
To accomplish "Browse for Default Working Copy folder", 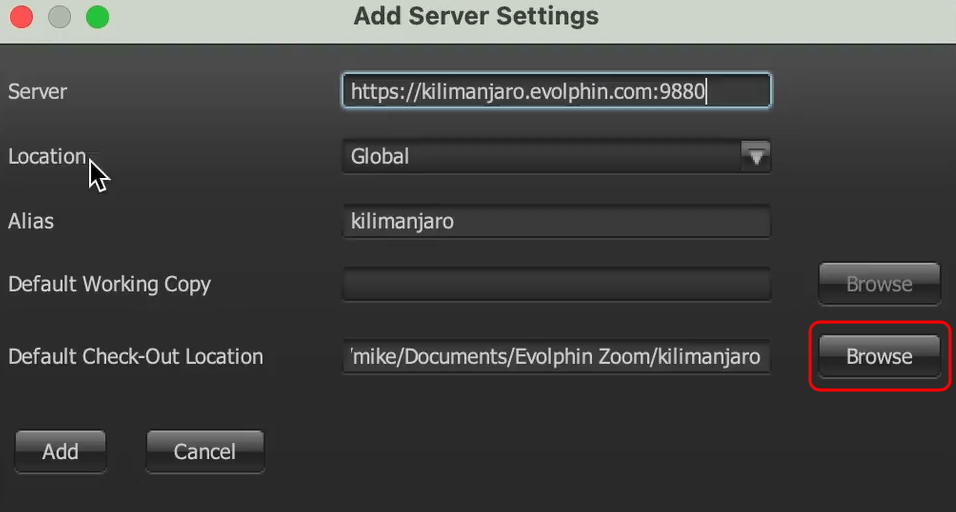I will coord(879,284).
